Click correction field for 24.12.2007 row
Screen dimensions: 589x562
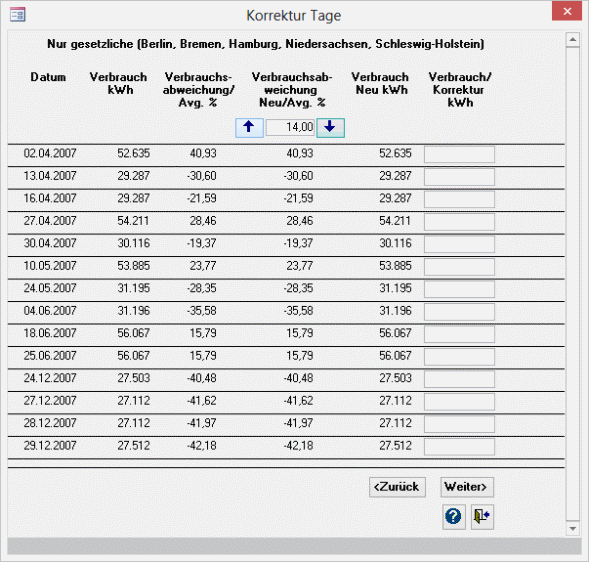pyautogui.click(x=459, y=379)
